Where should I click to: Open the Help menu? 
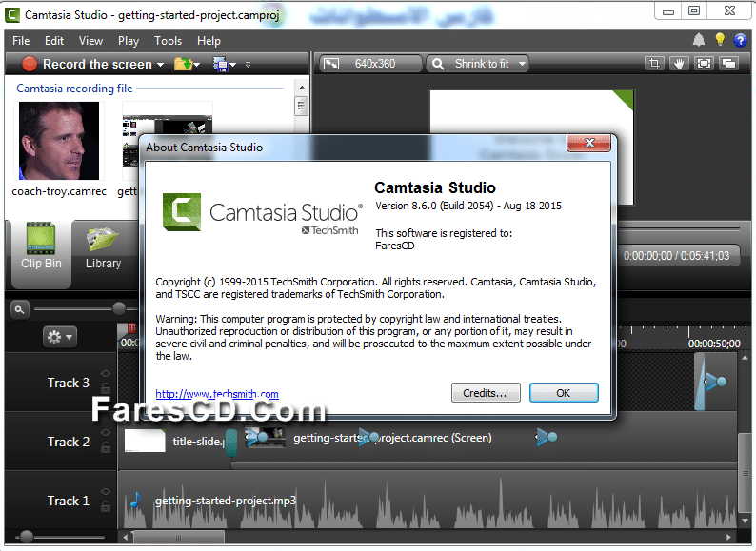(x=209, y=41)
